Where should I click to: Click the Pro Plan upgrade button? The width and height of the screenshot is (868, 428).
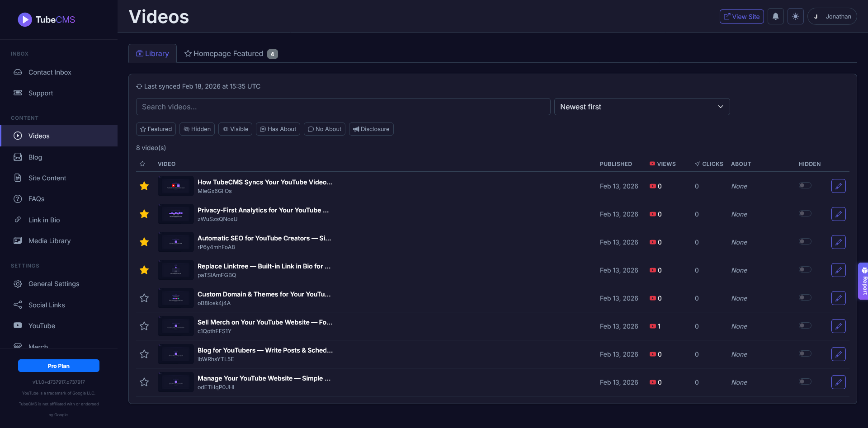pos(59,366)
